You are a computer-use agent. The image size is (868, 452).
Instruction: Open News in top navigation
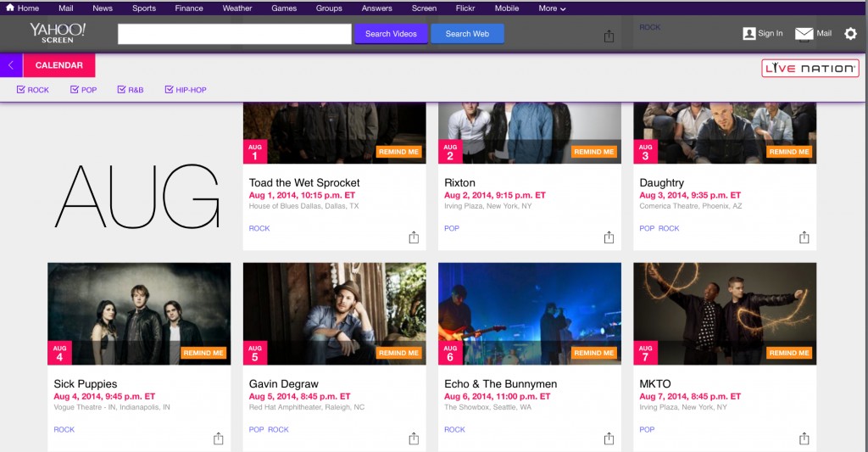(103, 8)
